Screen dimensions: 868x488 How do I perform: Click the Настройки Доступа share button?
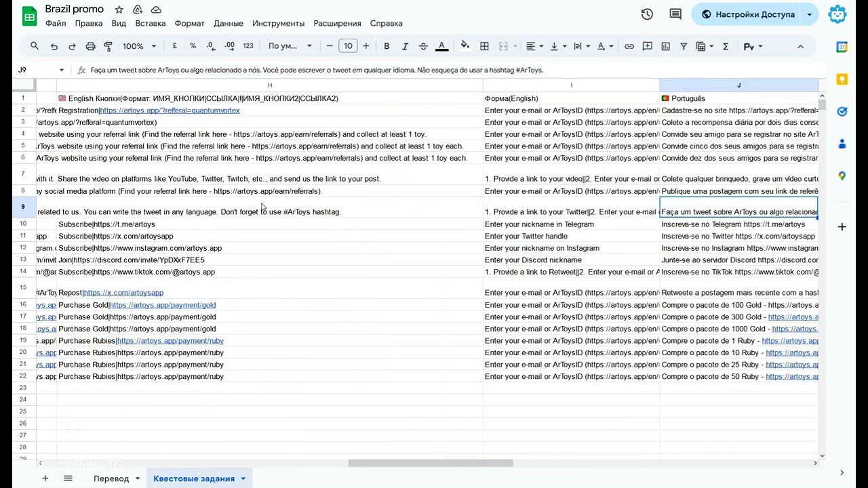click(x=747, y=14)
